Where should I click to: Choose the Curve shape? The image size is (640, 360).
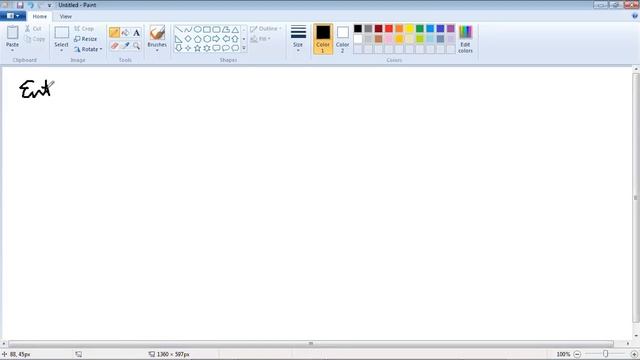(x=188, y=29)
